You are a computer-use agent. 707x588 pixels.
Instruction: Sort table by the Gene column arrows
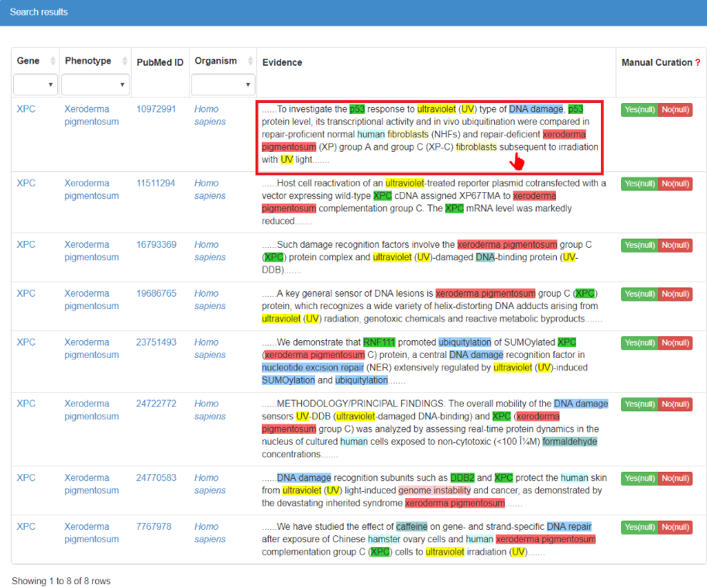pos(53,61)
